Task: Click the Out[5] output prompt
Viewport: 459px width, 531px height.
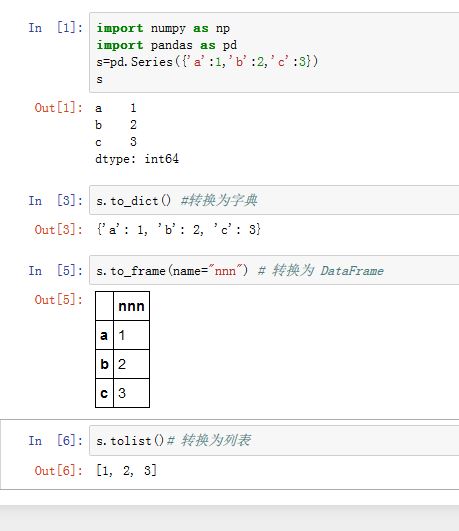Action: pyautogui.click(x=58, y=299)
